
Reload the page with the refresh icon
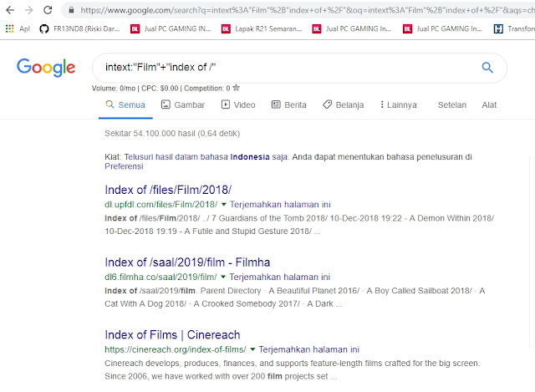coord(48,10)
